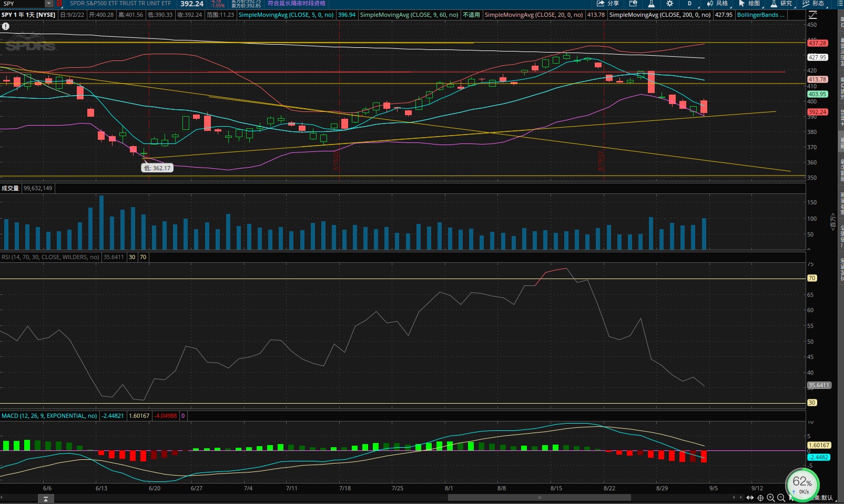The height and width of the screenshot is (504, 844).
Task: Toggle the price axis scale curve icon
Action: pos(812,15)
